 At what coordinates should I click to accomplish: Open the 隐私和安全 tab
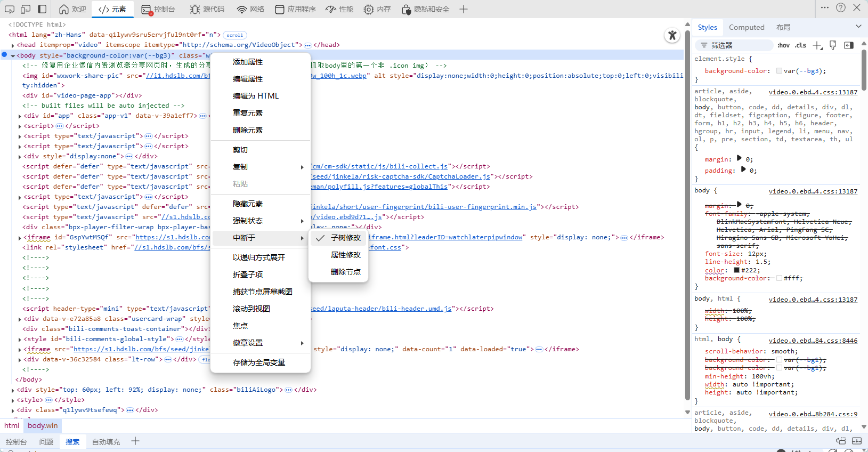(426, 9)
